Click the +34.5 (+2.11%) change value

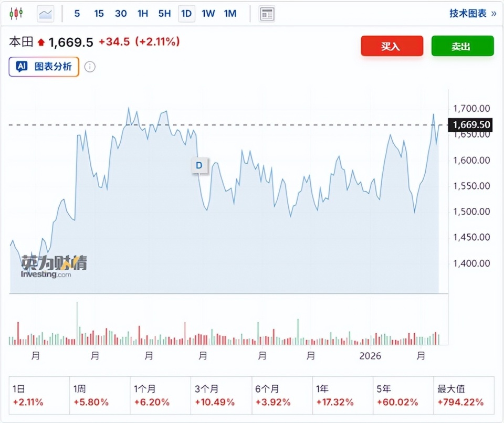click(x=139, y=42)
